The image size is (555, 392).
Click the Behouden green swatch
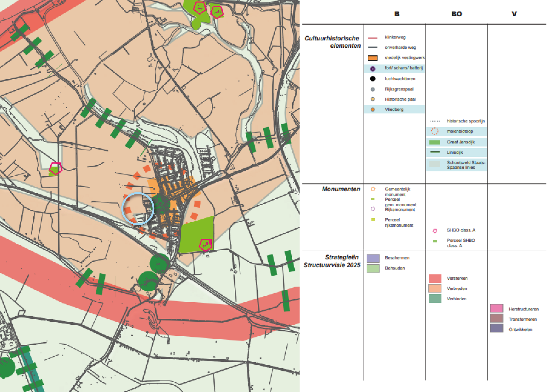click(373, 269)
